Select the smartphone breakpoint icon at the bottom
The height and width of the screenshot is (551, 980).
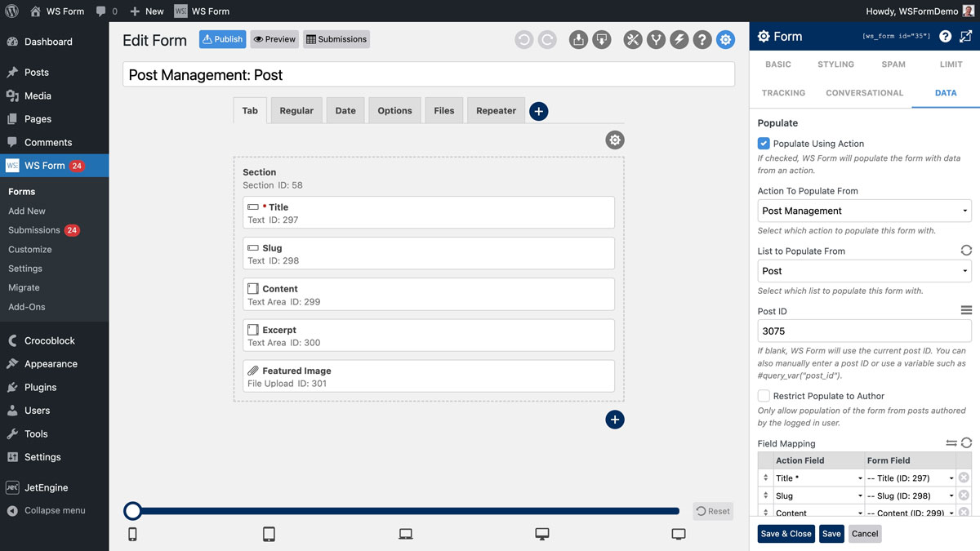click(x=133, y=533)
